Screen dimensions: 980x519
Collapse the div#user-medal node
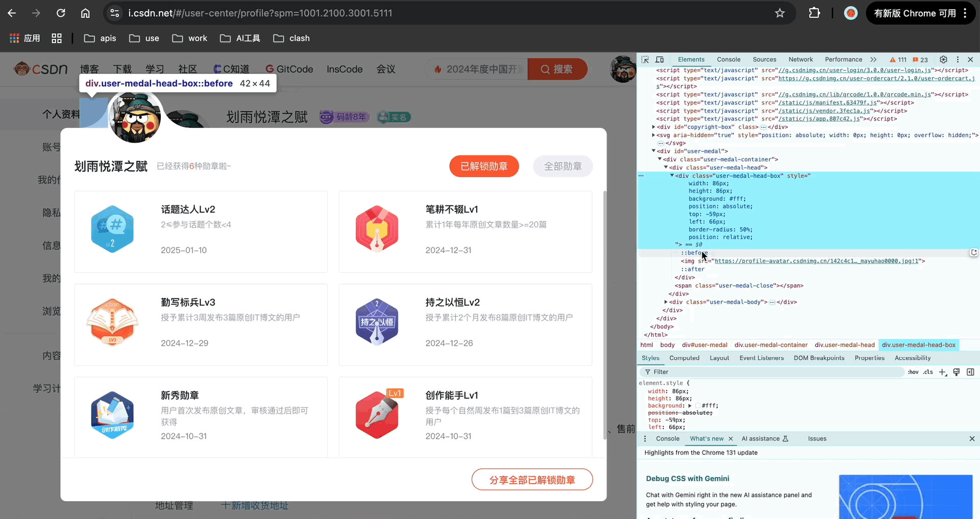click(653, 151)
